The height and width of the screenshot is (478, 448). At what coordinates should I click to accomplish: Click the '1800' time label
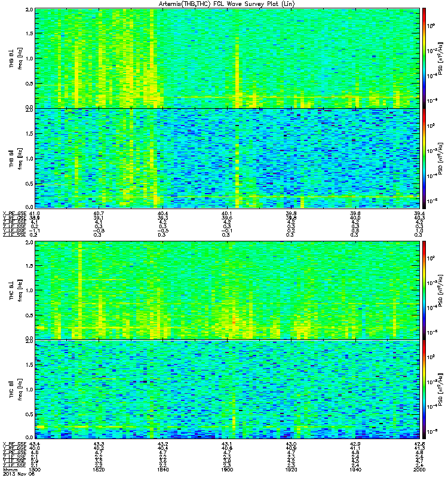click(x=35, y=470)
